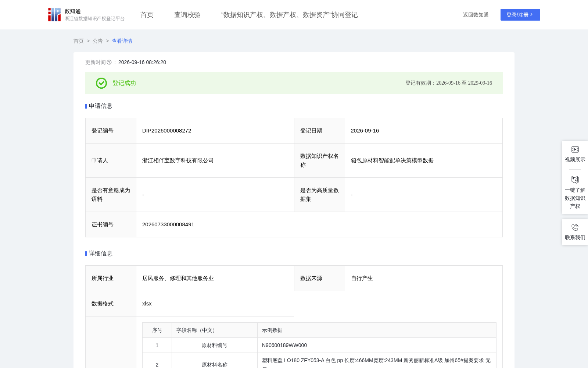This screenshot has width=588, height=368.
Task: Click 查看详情 breadcrumb link
Action: click(122, 41)
